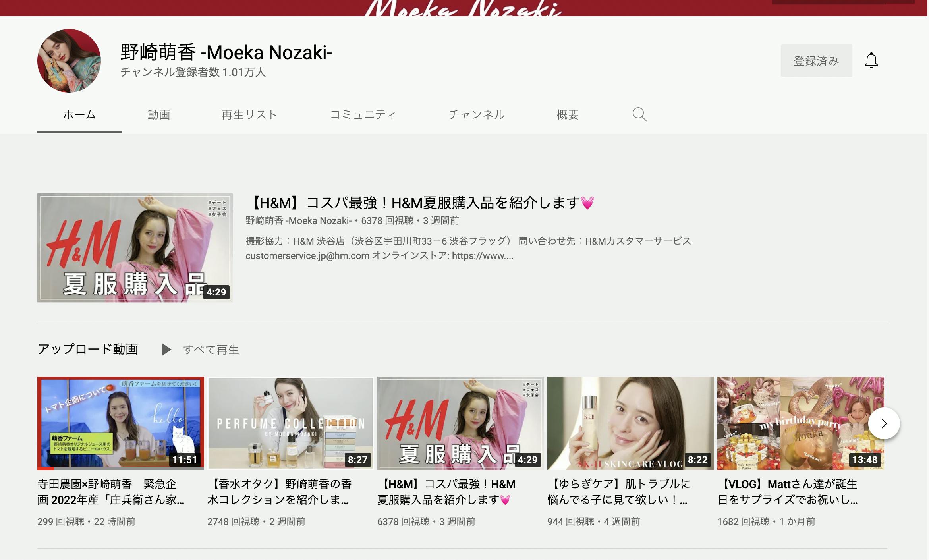Image resolution: width=929 pixels, height=560 pixels.
Task: Open the channel search magnifier icon
Action: [x=639, y=114]
